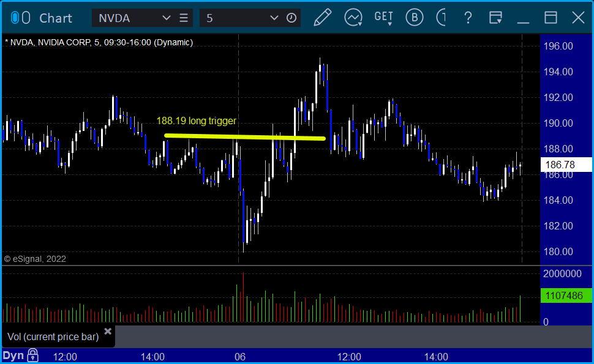Select the pencil drawing tools icon
This screenshot has width=594, height=364.
pos(322,18)
